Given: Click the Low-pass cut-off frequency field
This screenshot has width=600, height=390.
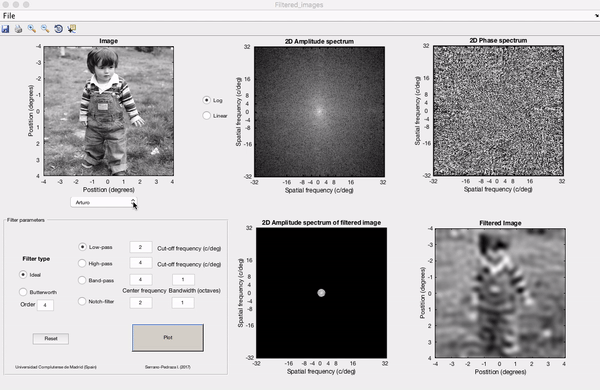Looking at the screenshot, I should (x=140, y=247).
